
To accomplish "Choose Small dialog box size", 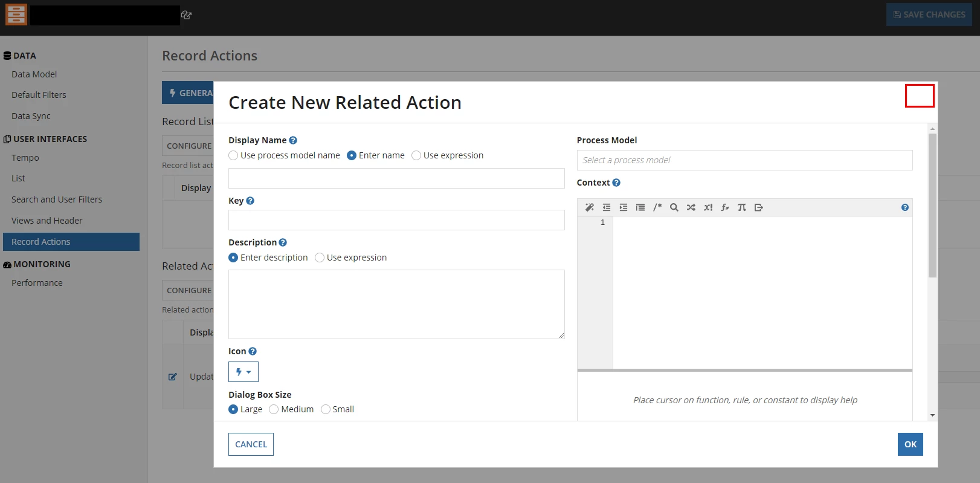I will click(x=326, y=409).
